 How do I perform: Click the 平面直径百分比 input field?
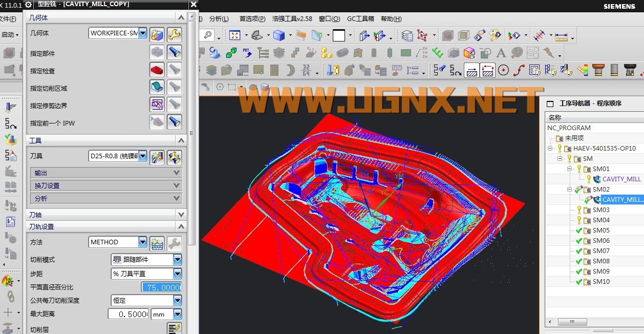(x=161, y=287)
